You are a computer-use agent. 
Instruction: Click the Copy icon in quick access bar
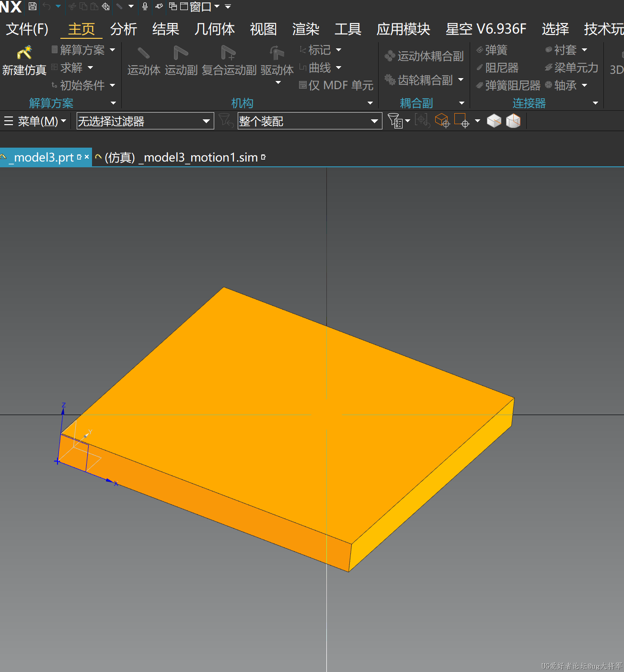tap(83, 6)
